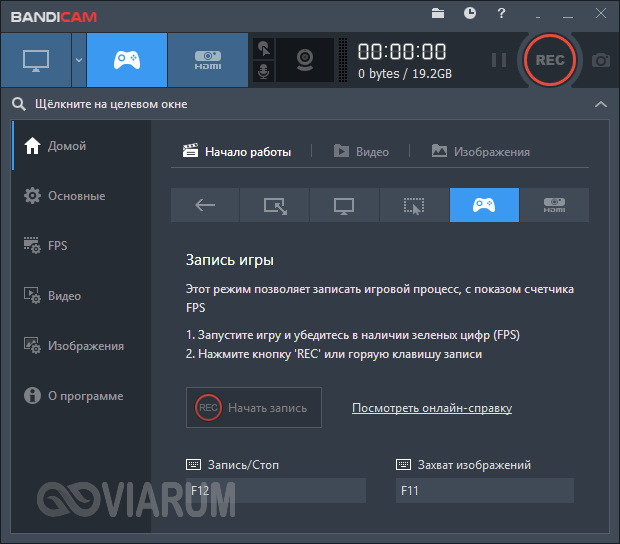The height and width of the screenshot is (544, 620).
Task: Switch to the Начало работы tab
Action: (237, 151)
